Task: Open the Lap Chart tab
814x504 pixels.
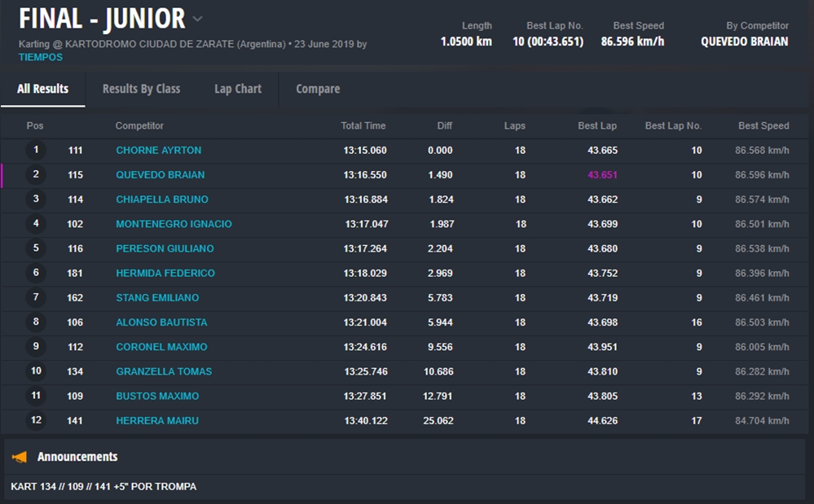Action: [x=237, y=89]
